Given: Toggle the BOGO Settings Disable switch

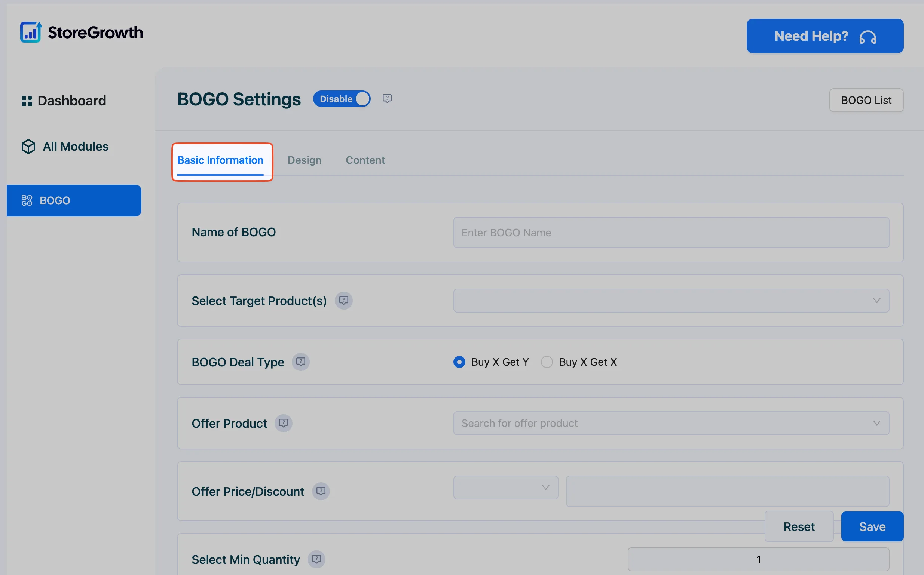Looking at the screenshot, I should (342, 99).
